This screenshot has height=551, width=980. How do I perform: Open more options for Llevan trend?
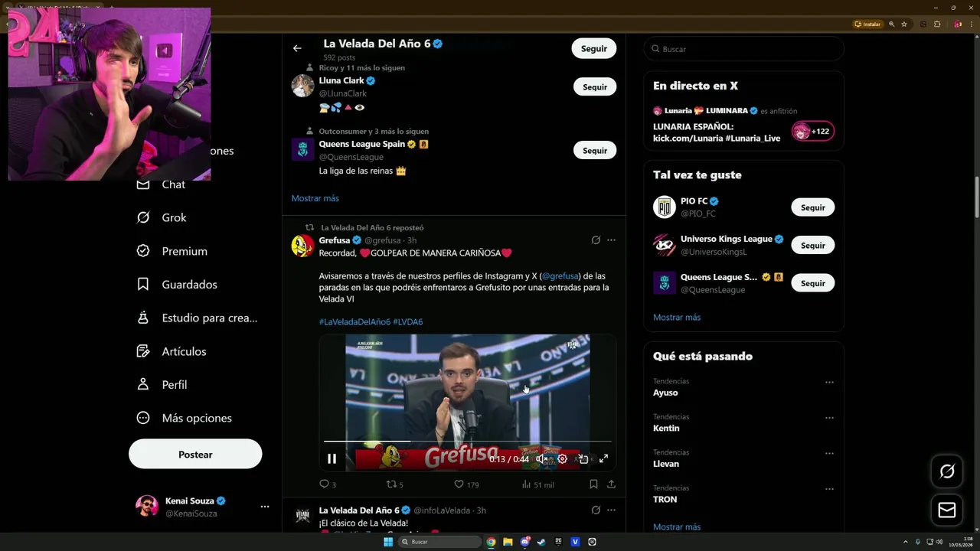(x=829, y=453)
